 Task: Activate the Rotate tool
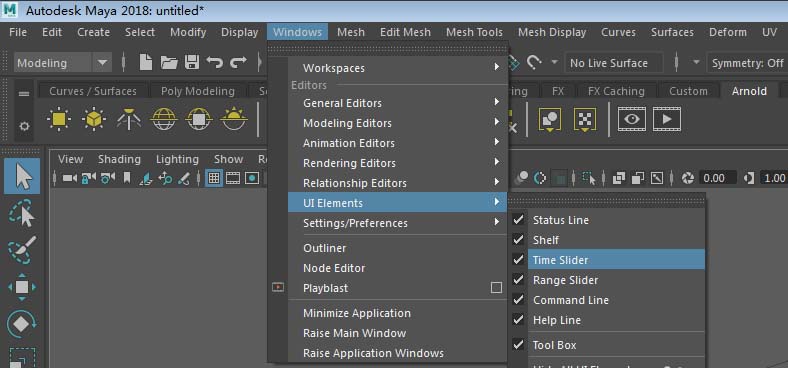point(22,324)
